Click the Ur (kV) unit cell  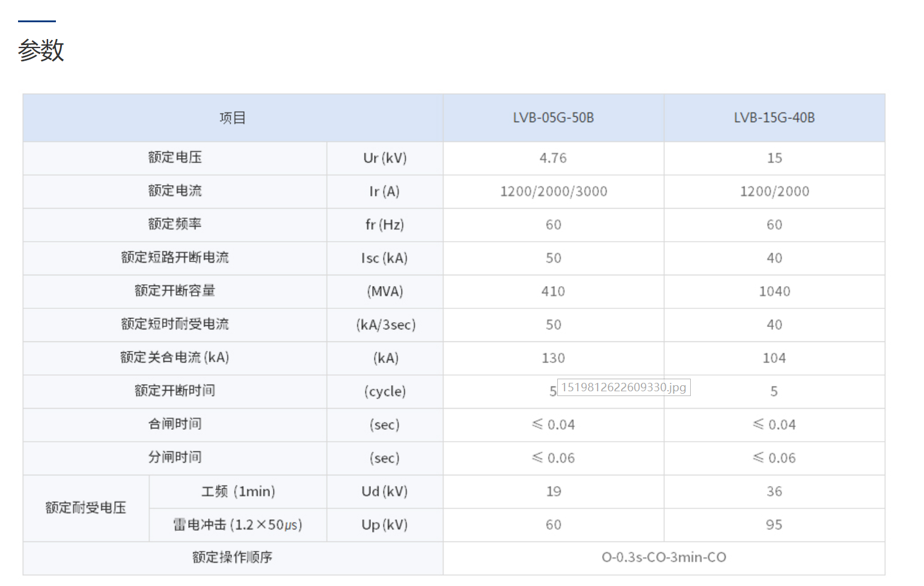coord(385,158)
